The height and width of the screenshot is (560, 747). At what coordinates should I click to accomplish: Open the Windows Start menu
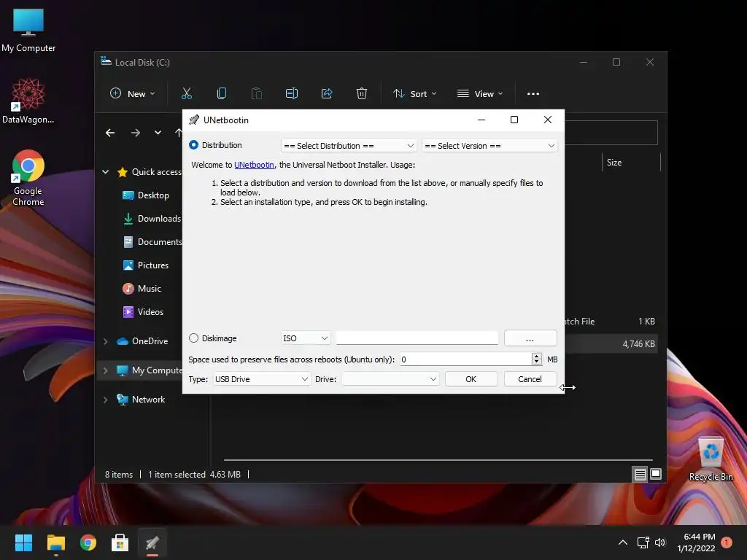coord(23,542)
